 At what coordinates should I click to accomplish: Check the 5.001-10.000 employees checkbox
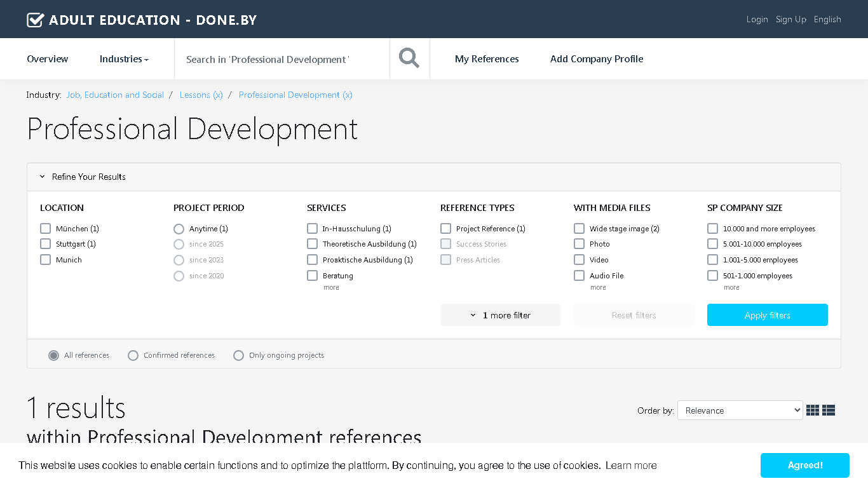712,244
